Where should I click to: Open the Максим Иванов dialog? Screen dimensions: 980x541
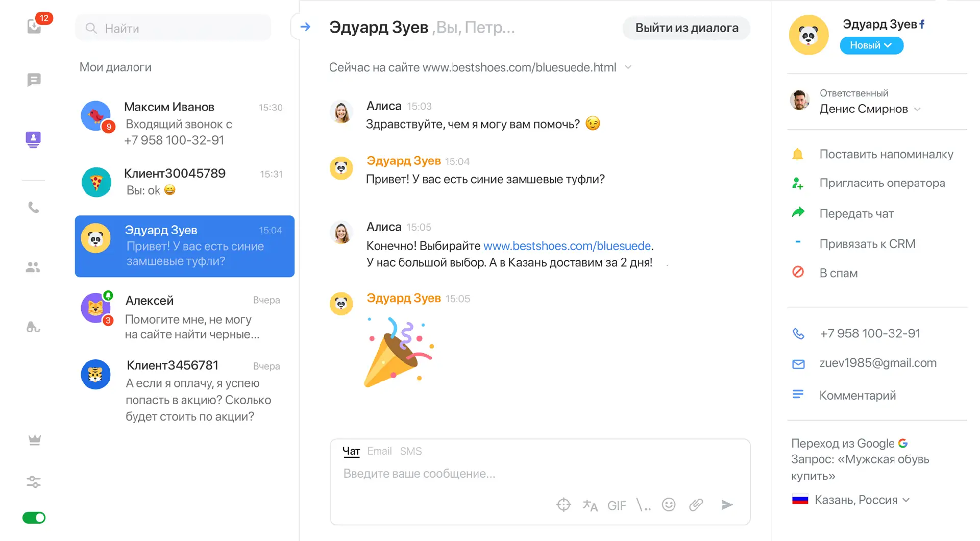pyautogui.click(x=184, y=123)
